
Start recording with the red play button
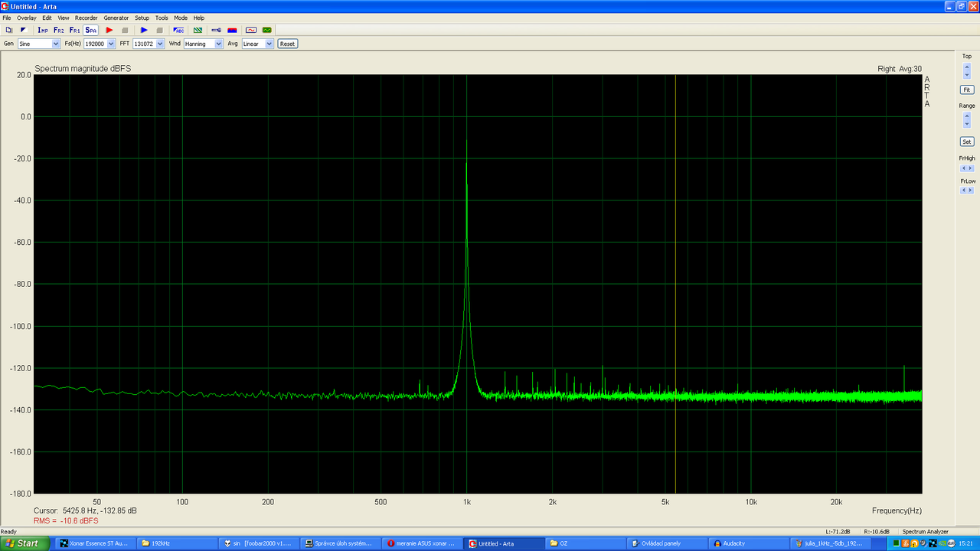(109, 30)
